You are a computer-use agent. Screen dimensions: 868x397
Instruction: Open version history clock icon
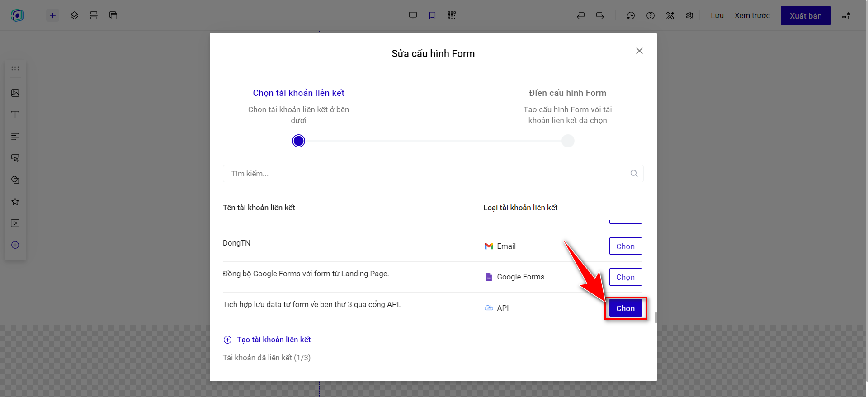pos(631,15)
